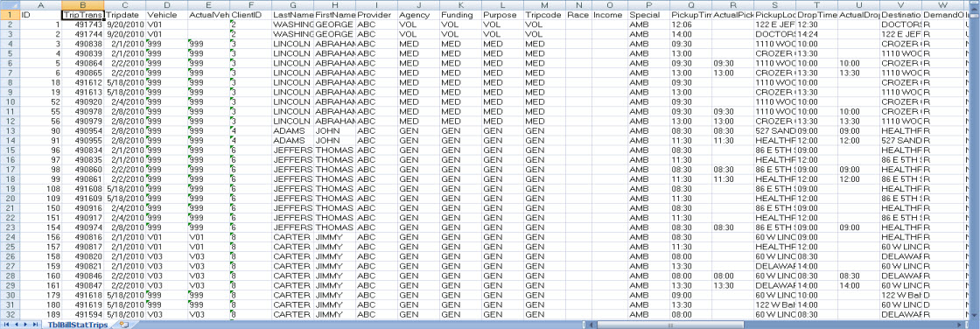Click the 'Agency' header cell
Screen dimensions: 980x329
pyautogui.click(x=418, y=14)
